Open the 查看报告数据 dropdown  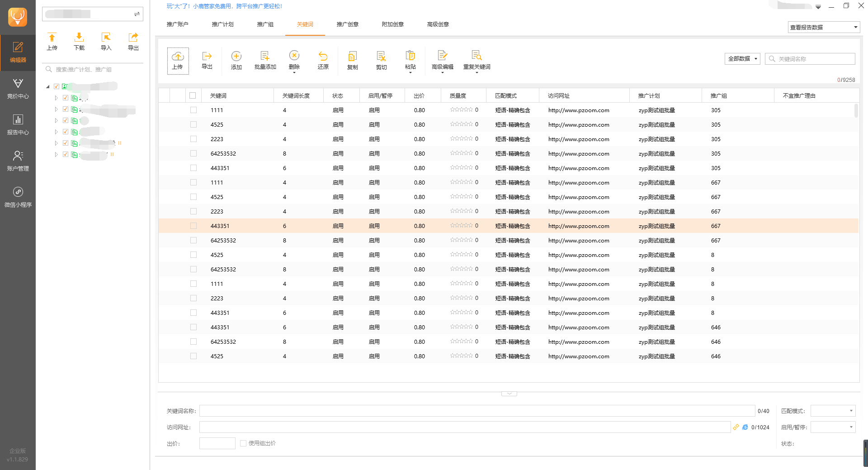tap(824, 27)
